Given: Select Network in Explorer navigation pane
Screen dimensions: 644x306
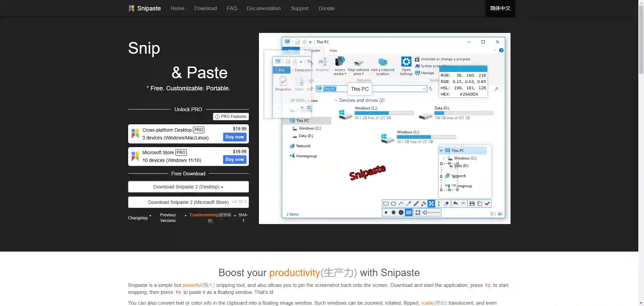Looking at the screenshot, I should pos(300,146).
